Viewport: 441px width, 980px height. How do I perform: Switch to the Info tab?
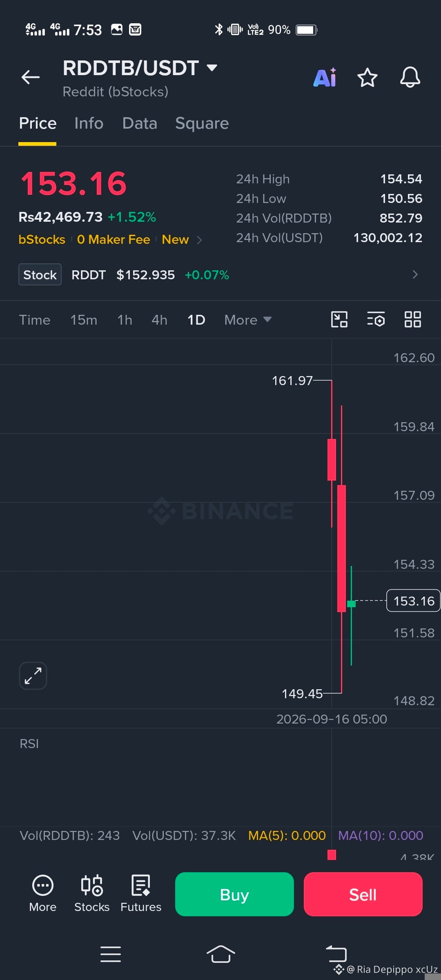click(x=89, y=123)
